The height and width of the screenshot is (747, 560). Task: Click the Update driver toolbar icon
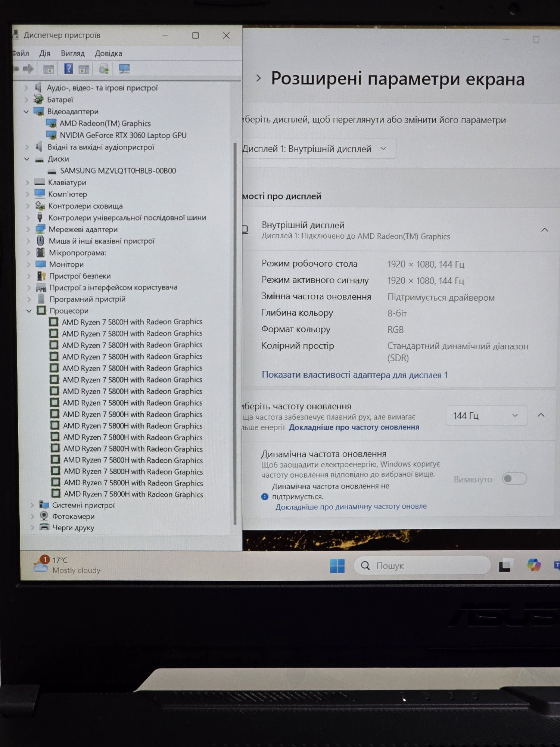[x=104, y=69]
